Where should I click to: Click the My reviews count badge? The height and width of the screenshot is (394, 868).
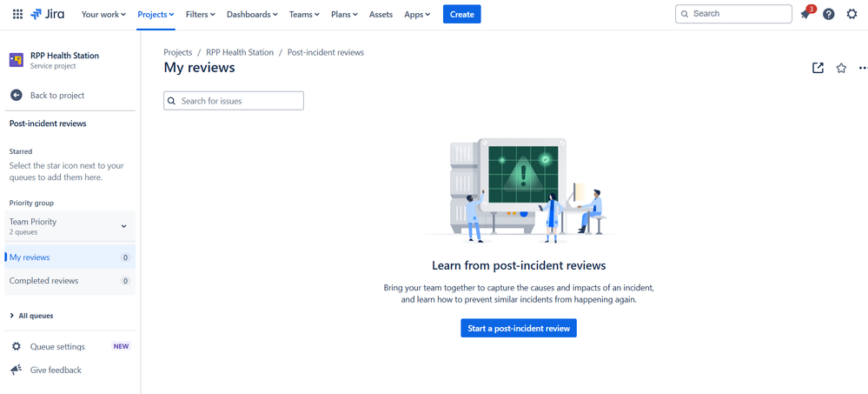click(x=126, y=257)
